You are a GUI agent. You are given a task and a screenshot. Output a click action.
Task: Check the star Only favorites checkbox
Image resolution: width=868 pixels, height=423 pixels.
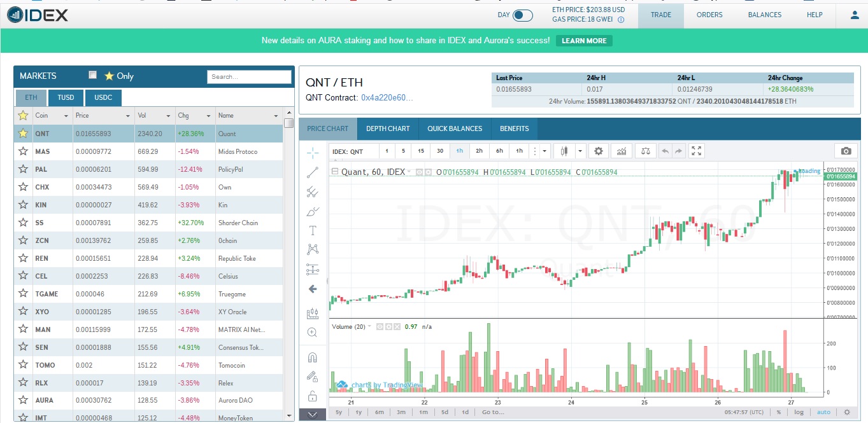pyautogui.click(x=93, y=75)
